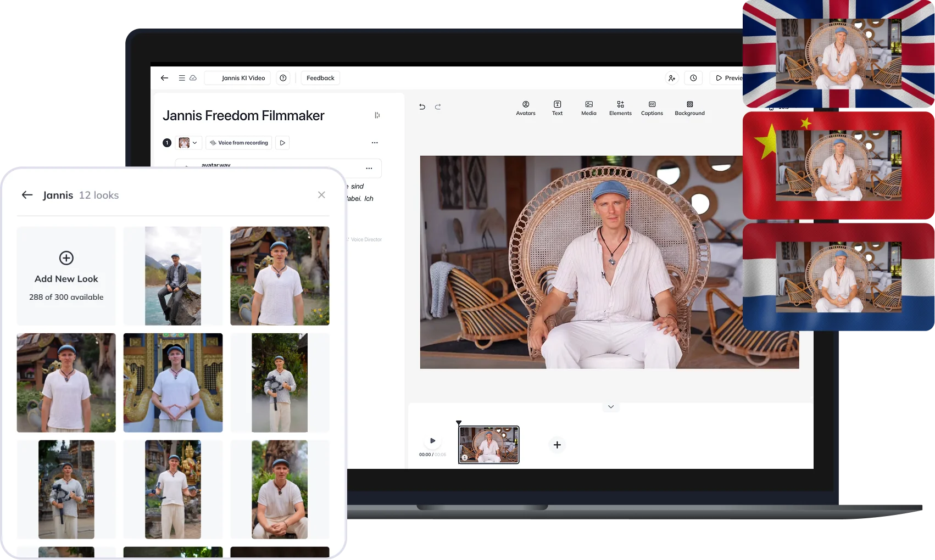Screen dimensions: 935x560
Task: Click Add New Look card
Action: (66, 276)
